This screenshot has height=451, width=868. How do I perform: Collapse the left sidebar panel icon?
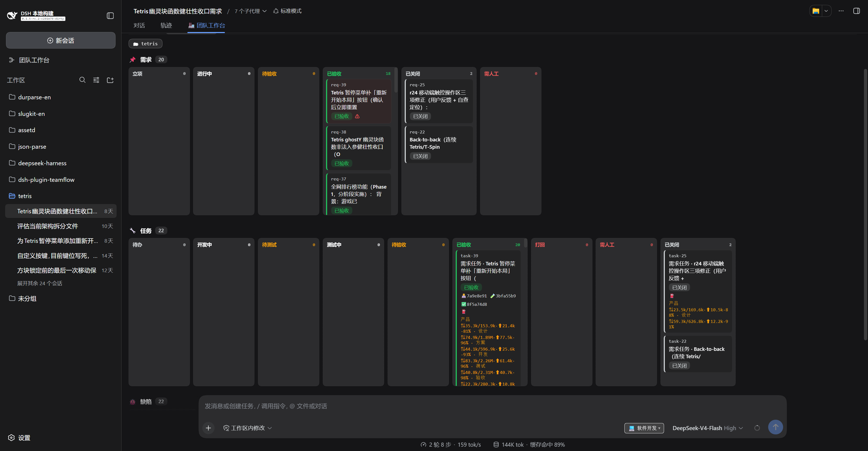point(110,16)
